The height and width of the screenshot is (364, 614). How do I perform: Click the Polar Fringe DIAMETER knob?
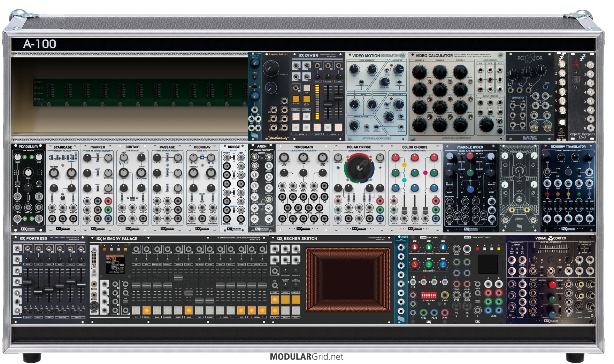pos(338,157)
